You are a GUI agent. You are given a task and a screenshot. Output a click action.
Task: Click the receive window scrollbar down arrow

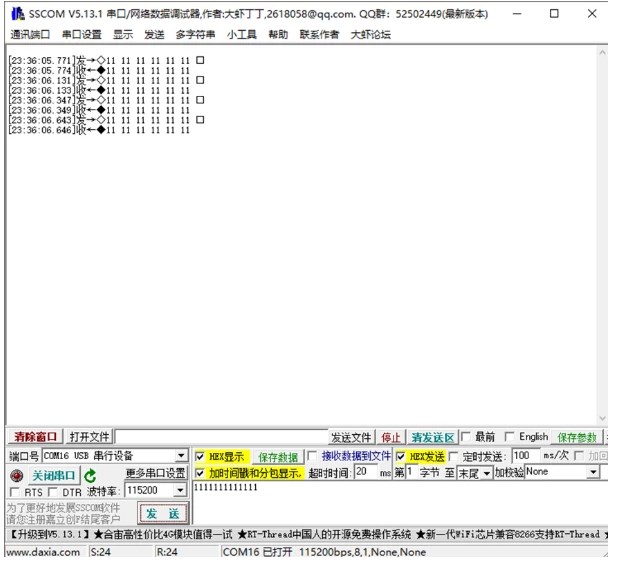pos(602,418)
